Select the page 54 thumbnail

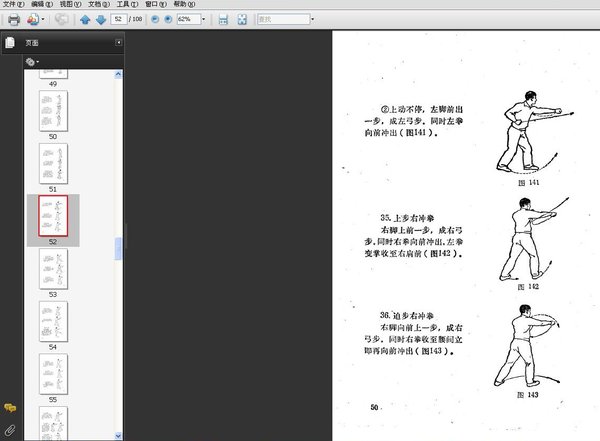[53, 321]
